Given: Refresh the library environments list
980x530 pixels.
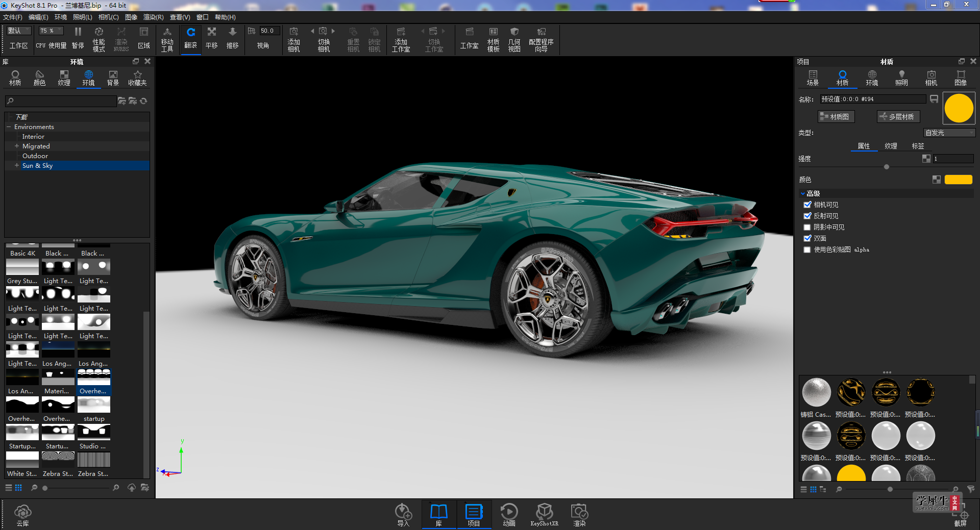Looking at the screenshot, I should [143, 101].
